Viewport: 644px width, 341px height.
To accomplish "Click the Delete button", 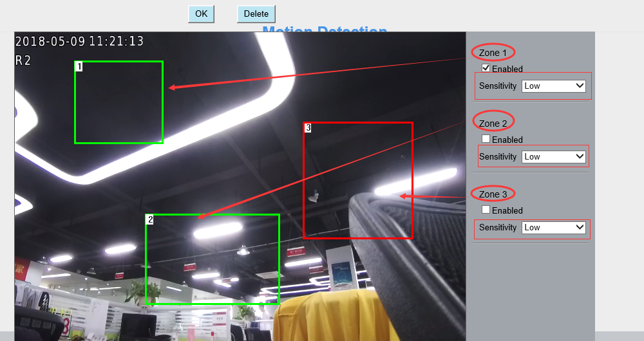I will click(256, 14).
